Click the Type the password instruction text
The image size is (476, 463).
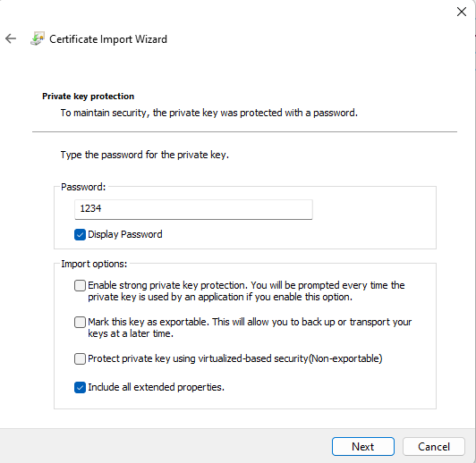145,155
